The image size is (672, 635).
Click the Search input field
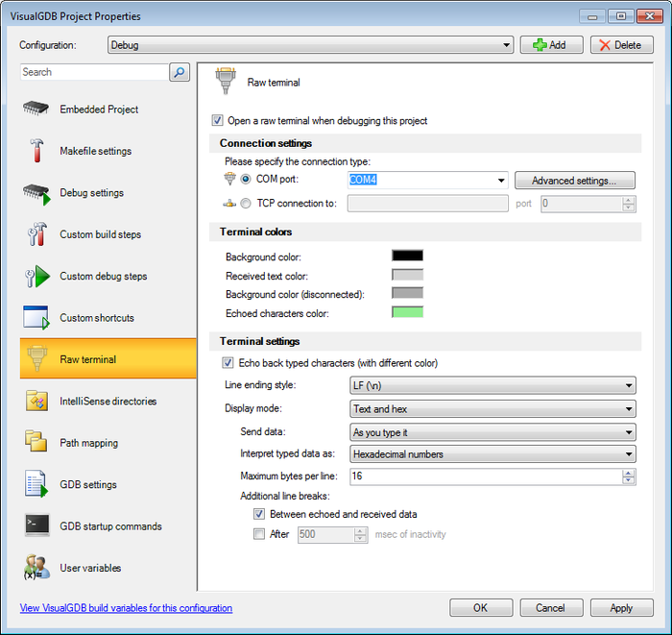click(94, 72)
